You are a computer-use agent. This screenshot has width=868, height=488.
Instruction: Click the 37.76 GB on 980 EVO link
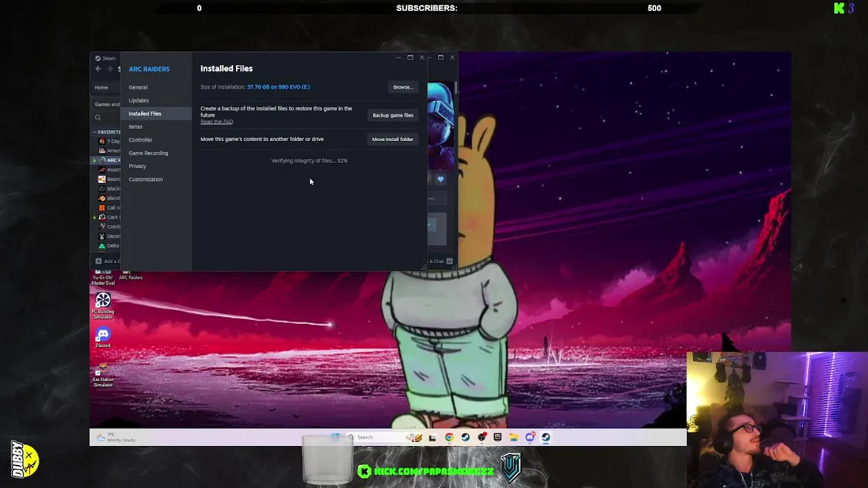click(278, 87)
